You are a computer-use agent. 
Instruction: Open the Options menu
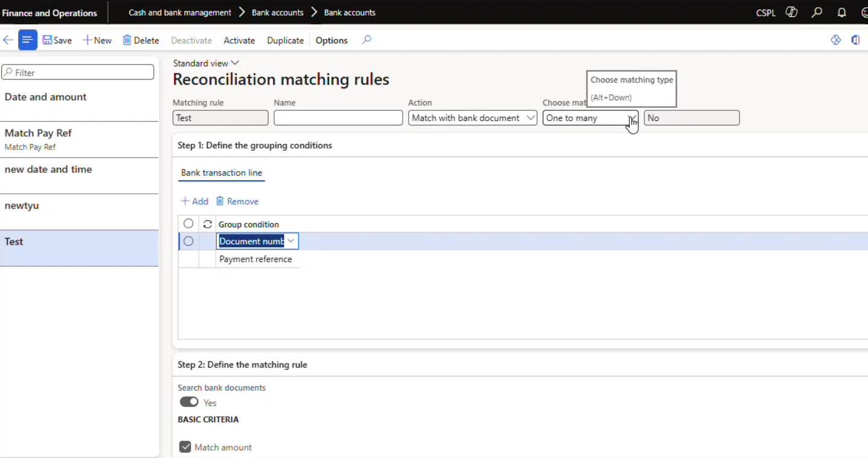pyautogui.click(x=332, y=40)
